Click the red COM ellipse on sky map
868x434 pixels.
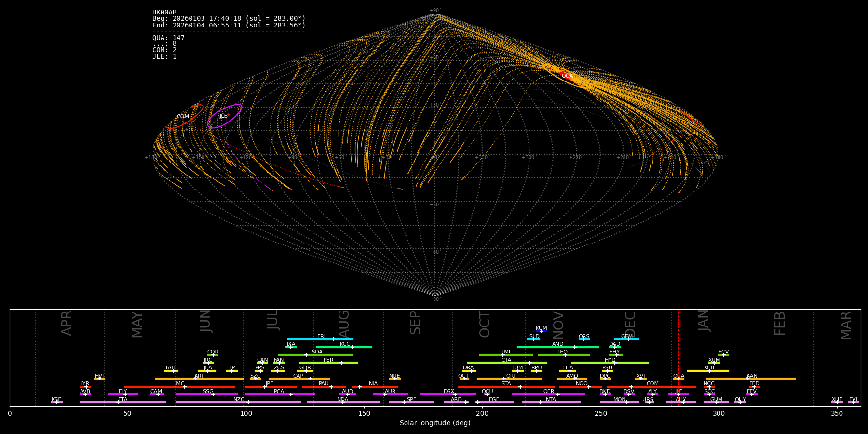coord(184,116)
